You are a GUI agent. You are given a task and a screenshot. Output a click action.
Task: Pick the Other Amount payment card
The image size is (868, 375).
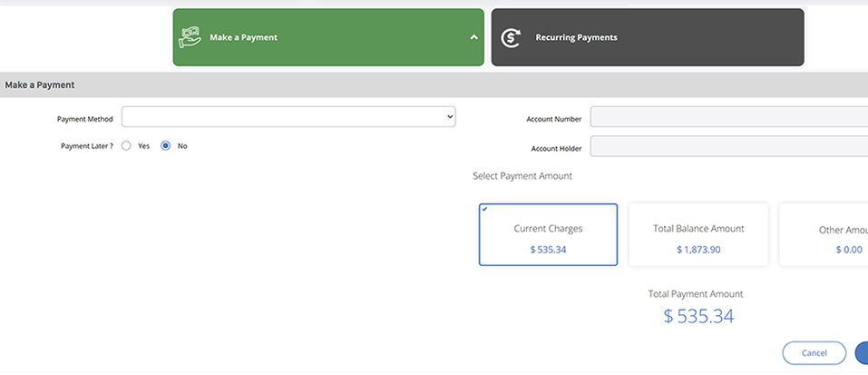(x=825, y=234)
